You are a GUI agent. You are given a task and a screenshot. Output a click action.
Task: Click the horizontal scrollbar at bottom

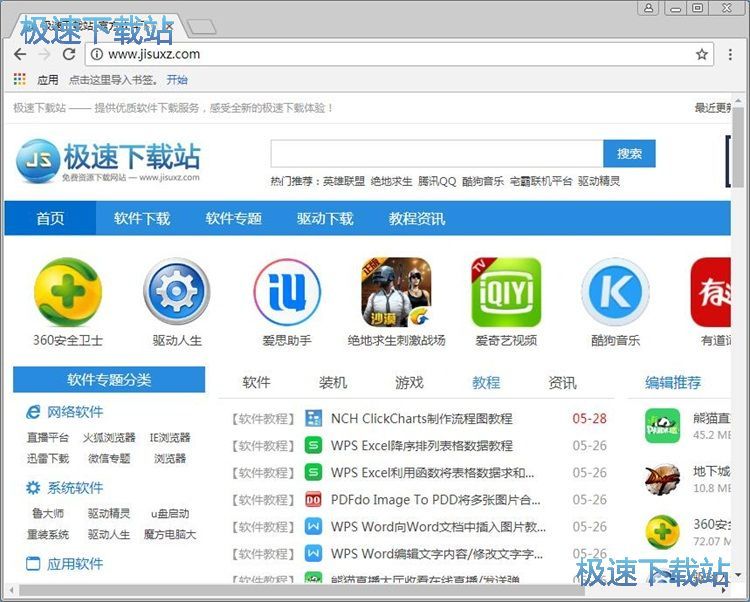(300, 592)
